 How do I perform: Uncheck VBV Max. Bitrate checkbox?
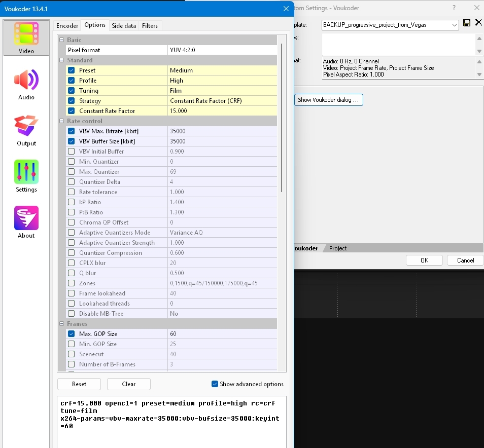click(72, 131)
